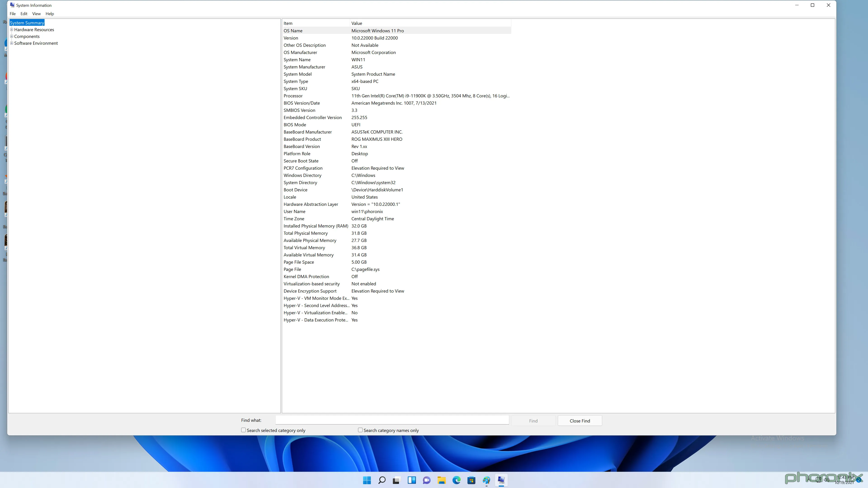The height and width of the screenshot is (488, 868).
Task: Select the SMBIOS Version row
Action: point(397,110)
